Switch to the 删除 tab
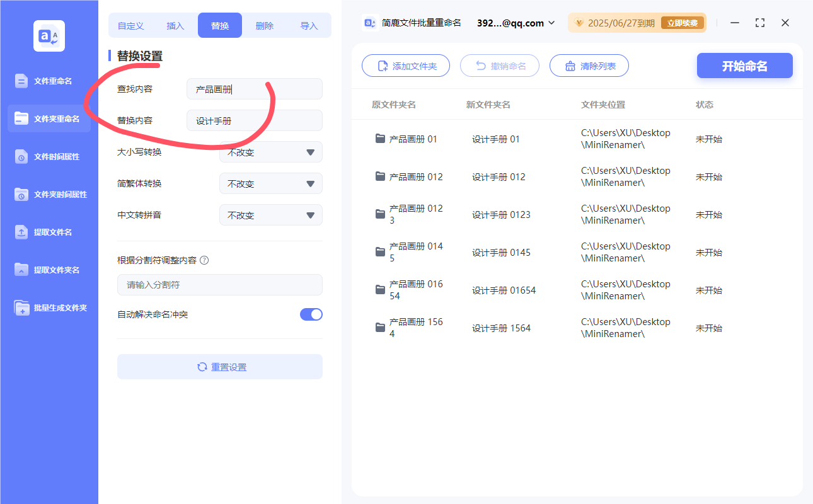The image size is (813, 504). point(264,25)
